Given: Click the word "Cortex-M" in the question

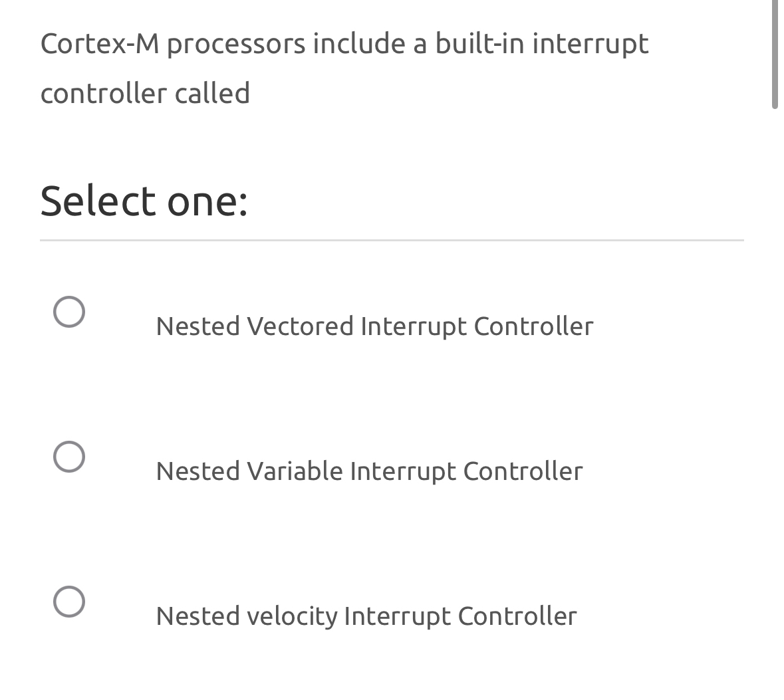Looking at the screenshot, I should 99,44.
